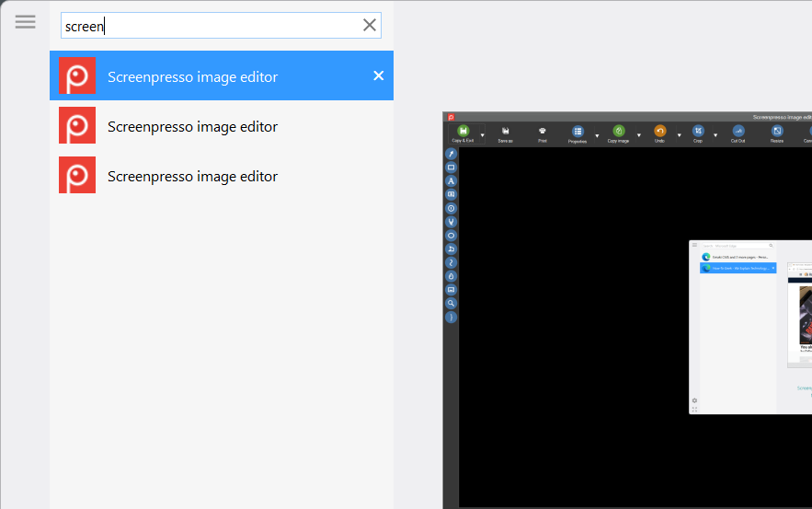Select the insert image tool in preview sidebar
This screenshot has width=812, height=509.
tap(451, 290)
